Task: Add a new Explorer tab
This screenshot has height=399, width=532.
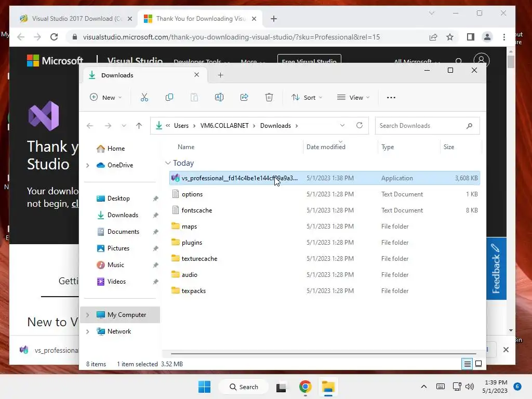Action: (220, 75)
